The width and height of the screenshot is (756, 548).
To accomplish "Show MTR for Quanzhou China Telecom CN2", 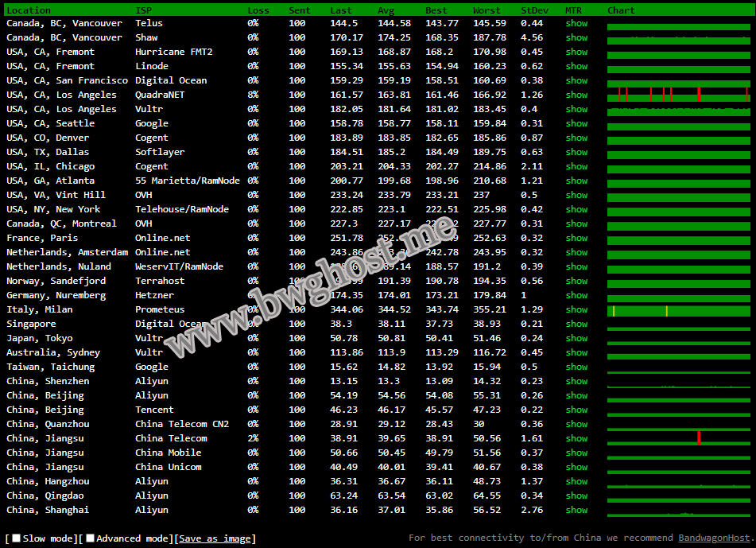I will tap(576, 424).
